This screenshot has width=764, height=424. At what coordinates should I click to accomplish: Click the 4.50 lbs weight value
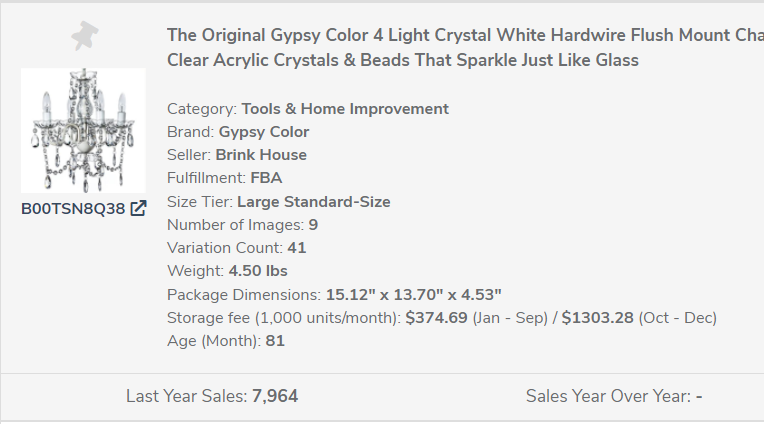point(258,271)
